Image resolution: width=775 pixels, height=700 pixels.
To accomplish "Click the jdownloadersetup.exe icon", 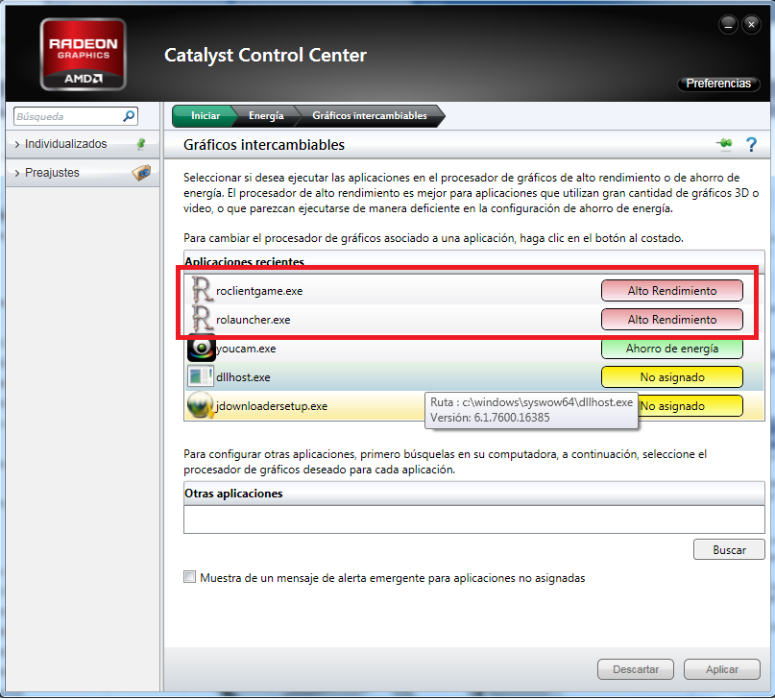I will [x=201, y=405].
